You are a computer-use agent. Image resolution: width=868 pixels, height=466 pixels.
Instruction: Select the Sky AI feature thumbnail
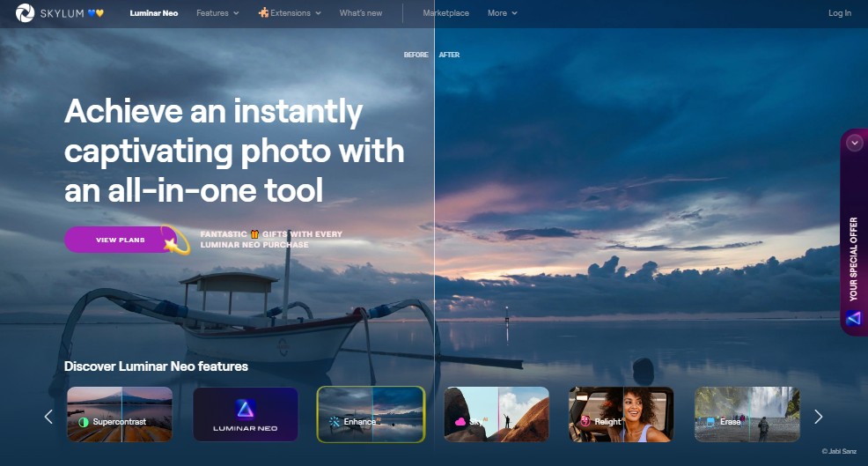(497, 415)
